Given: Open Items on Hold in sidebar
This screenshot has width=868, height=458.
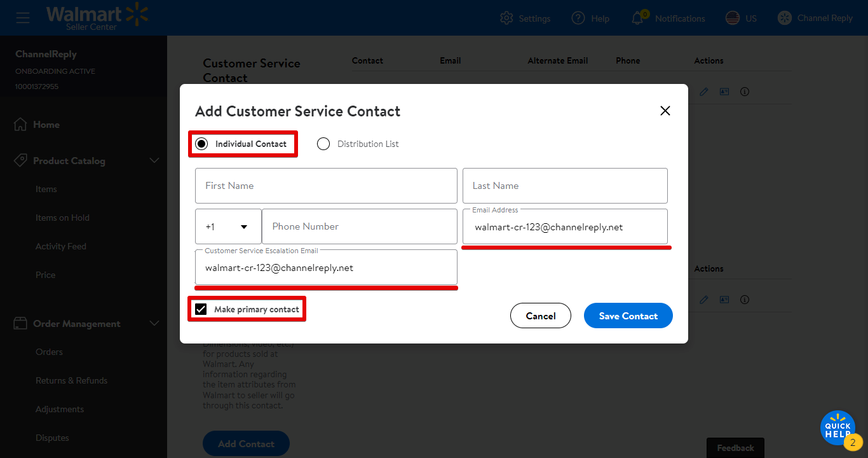Looking at the screenshot, I should (x=62, y=218).
